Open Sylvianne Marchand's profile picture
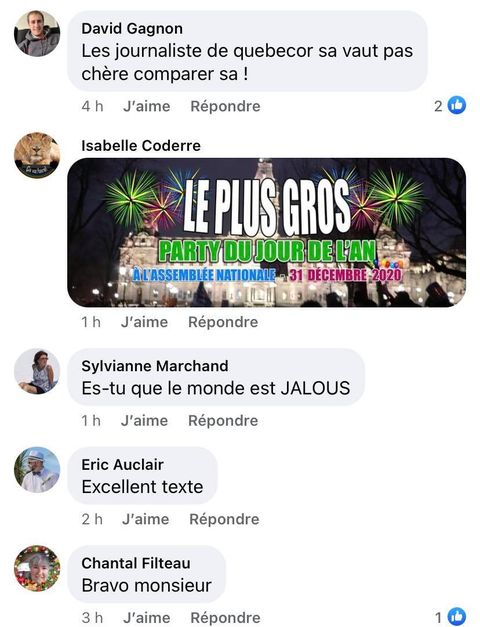 (x=37, y=371)
